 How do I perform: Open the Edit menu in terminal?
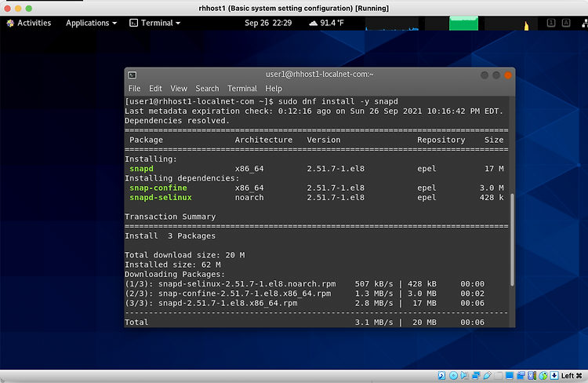[x=155, y=89]
